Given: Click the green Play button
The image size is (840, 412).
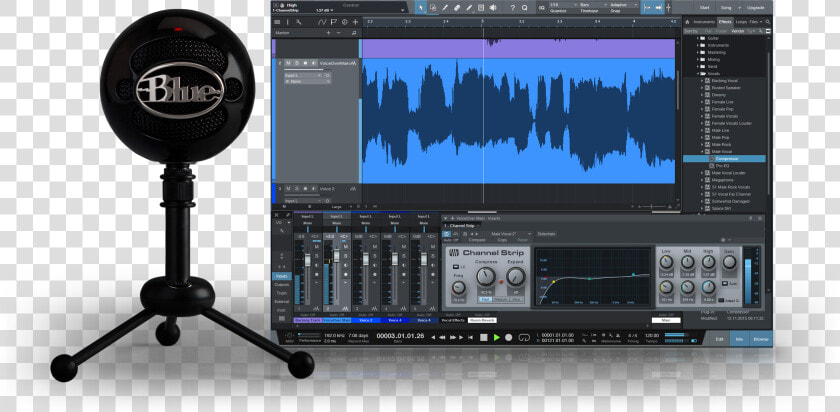Looking at the screenshot, I should [497, 338].
